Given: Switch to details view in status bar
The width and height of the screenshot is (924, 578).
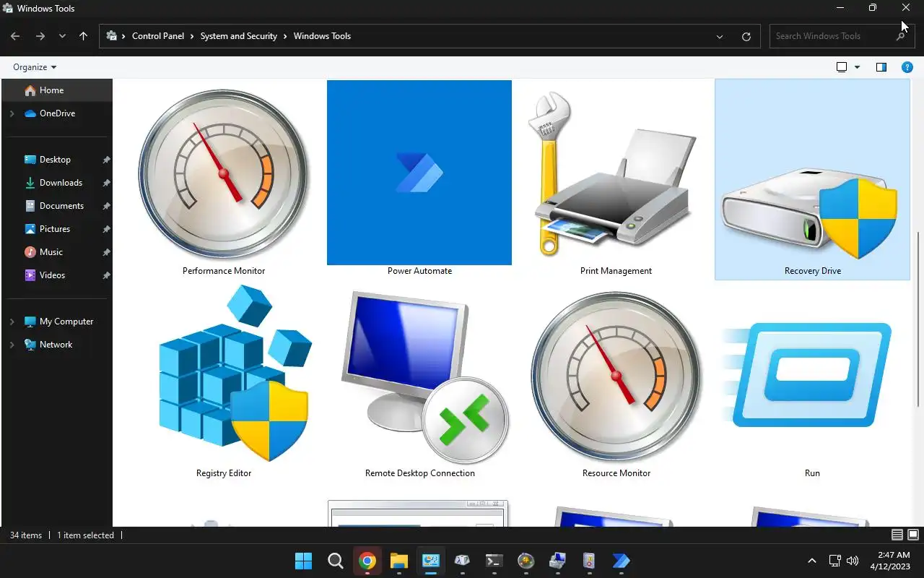Looking at the screenshot, I should 897,535.
